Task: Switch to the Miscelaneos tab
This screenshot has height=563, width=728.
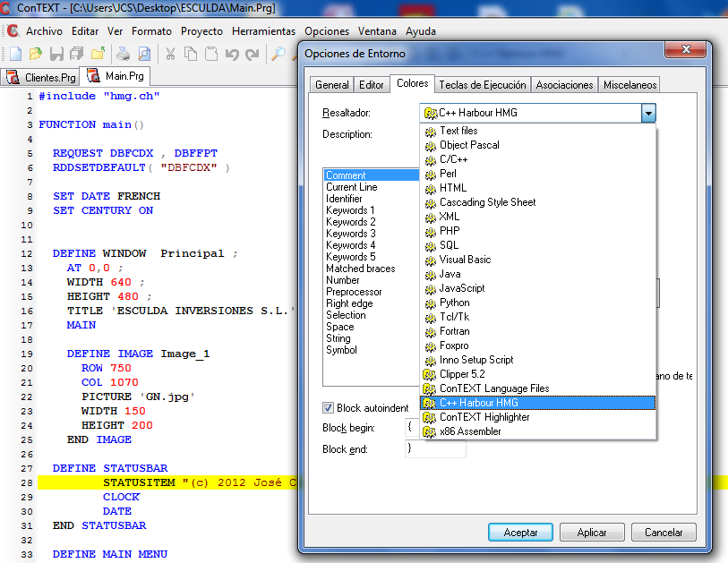Action: (x=630, y=85)
